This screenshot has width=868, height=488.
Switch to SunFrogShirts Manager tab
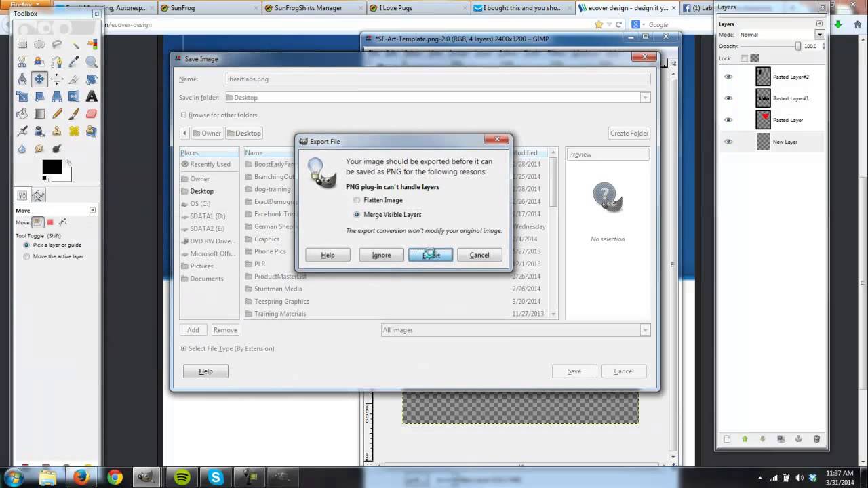coord(313,8)
